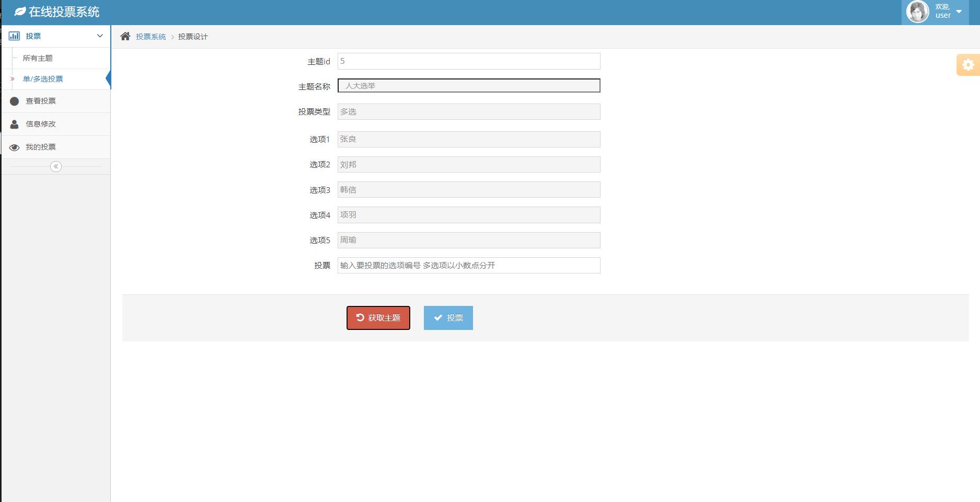
Task: Click the eye icon beside 我的投票
Action: tap(14, 146)
